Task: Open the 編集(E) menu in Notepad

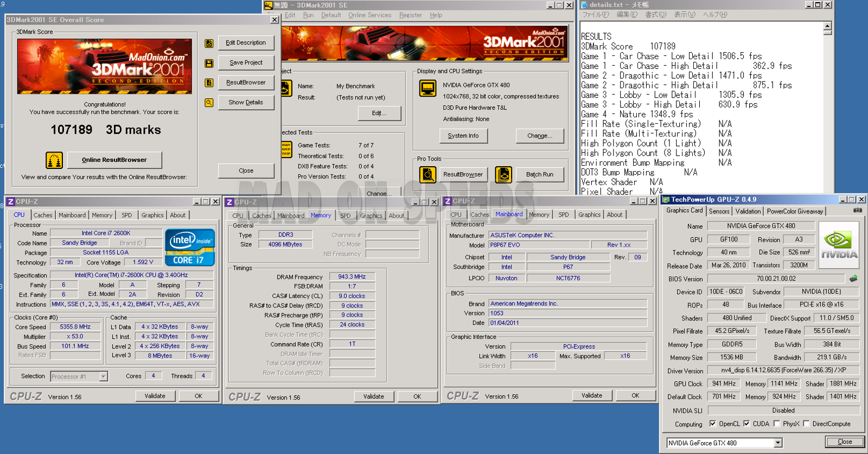Action: (x=627, y=15)
